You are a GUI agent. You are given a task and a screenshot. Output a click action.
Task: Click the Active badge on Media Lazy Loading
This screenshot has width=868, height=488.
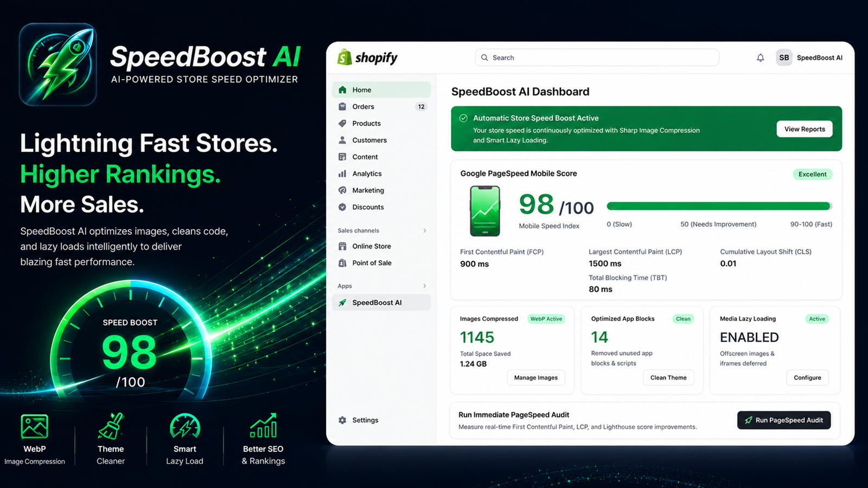click(817, 319)
